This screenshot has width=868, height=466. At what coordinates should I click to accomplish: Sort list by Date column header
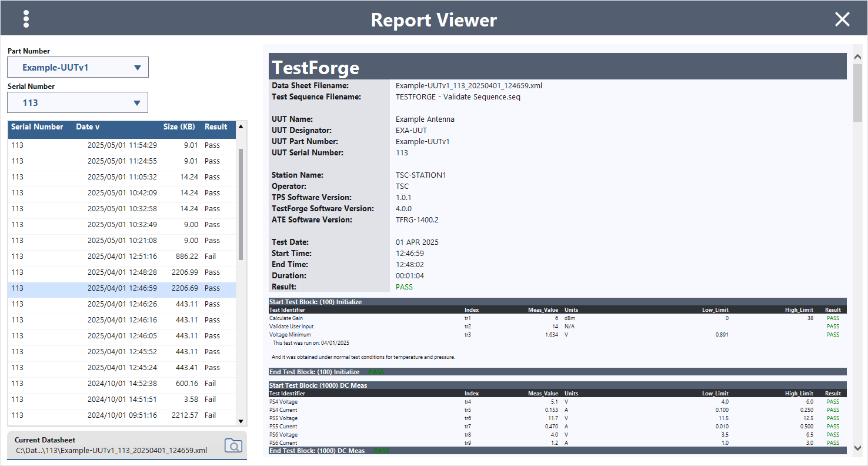click(88, 127)
